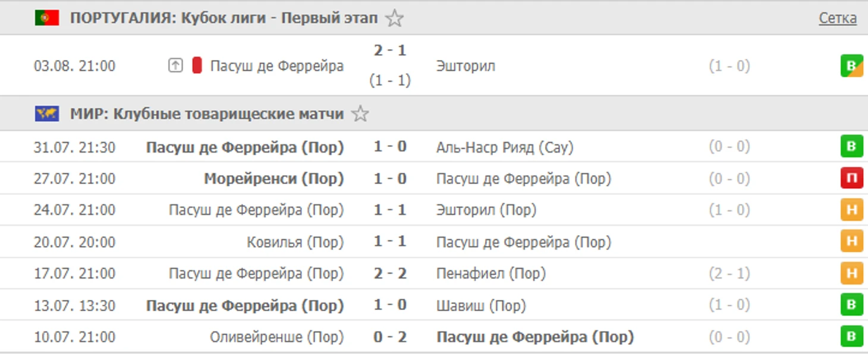Image resolution: width=868 pixels, height=354 pixels.
Task: Click the orange Н badge for Ковилья match
Action: [x=851, y=242]
